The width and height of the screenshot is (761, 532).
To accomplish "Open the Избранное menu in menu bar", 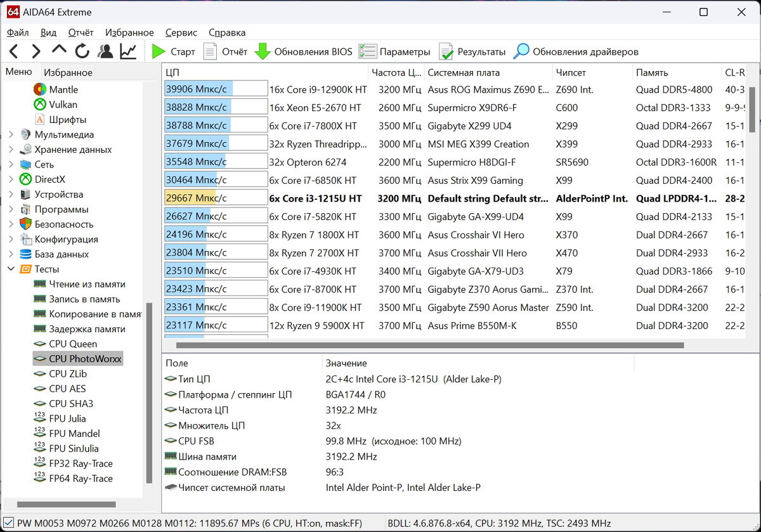I will [129, 32].
